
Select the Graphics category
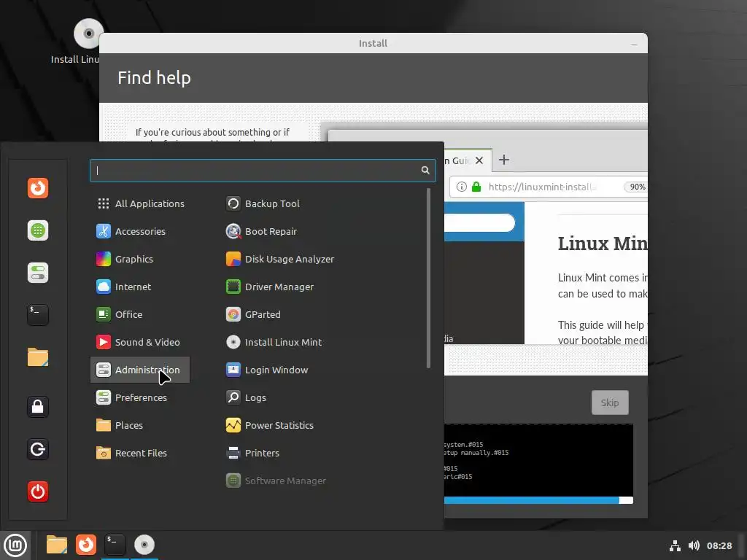(x=140, y=259)
